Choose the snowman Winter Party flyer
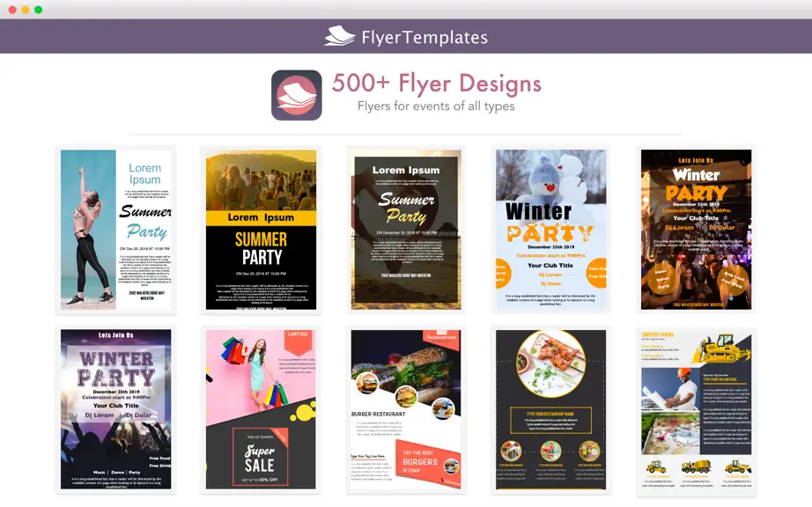This screenshot has height=507, width=812. point(551,230)
